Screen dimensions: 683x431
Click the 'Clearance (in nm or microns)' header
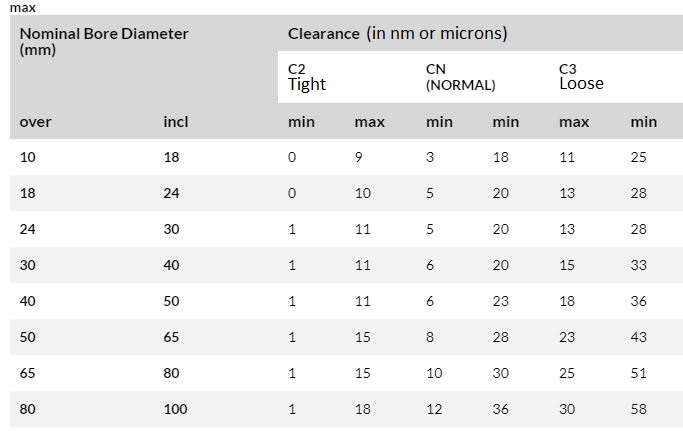(x=397, y=33)
